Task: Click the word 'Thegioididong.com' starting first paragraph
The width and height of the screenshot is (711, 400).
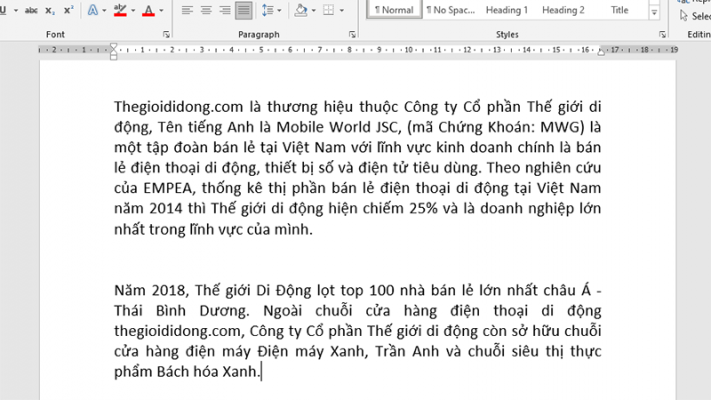Action: 179,107
